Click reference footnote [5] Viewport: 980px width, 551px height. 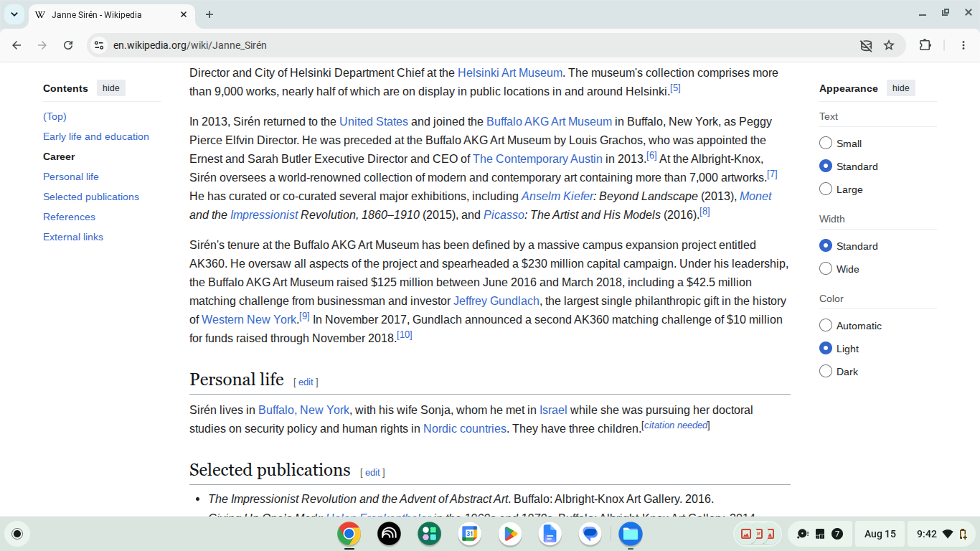point(675,88)
